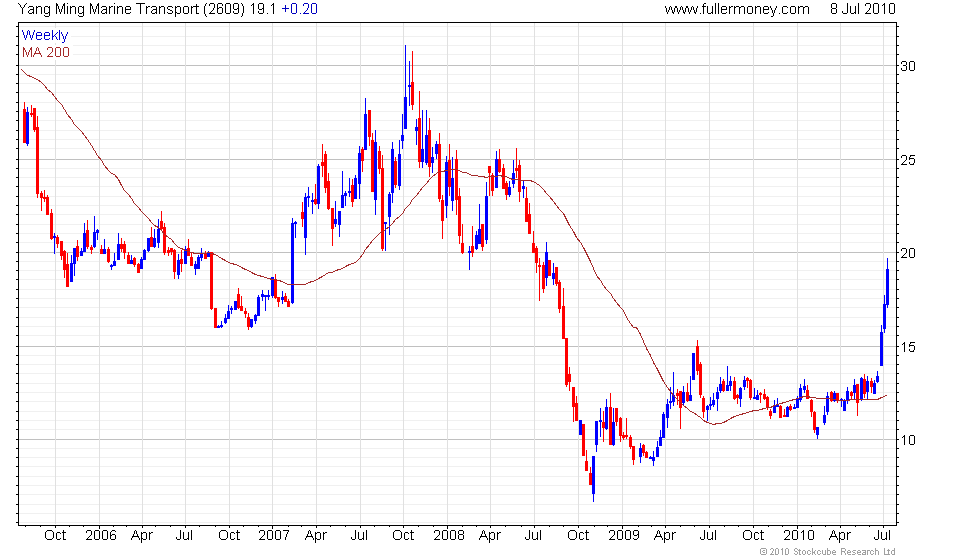Click the 'Oct' label just before 2008
The height and width of the screenshot is (560, 980).
pyautogui.click(x=403, y=535)
